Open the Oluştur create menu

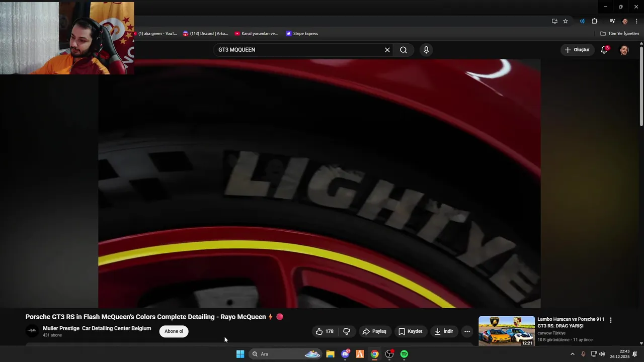577,50
